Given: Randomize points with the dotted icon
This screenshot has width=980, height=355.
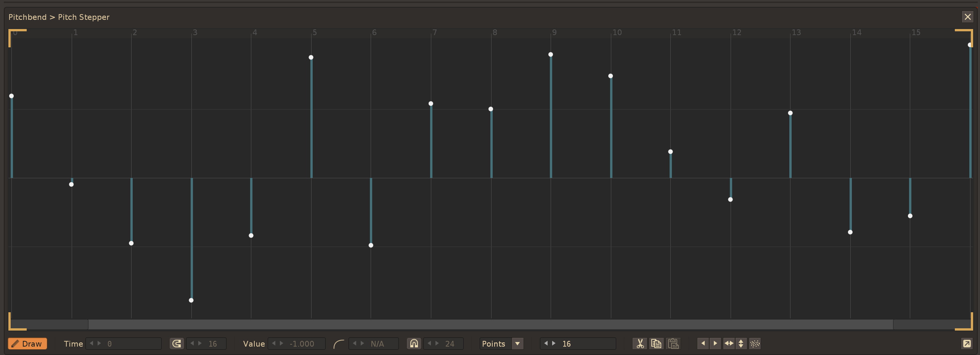Looking at the screenshot, I should click(755, 344).
